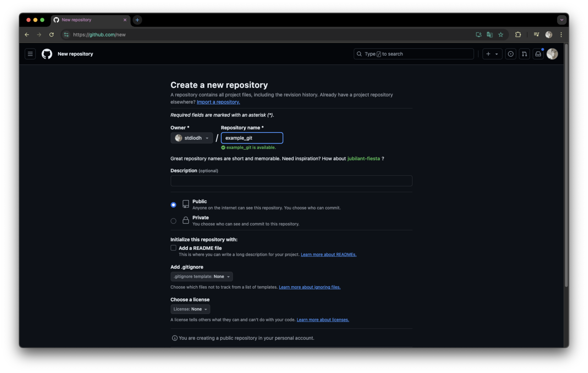Image resolution: width=588 pixels, height=373 pixels.
Task: Open the Pull requests icon in header
Action: pos(524,54)
